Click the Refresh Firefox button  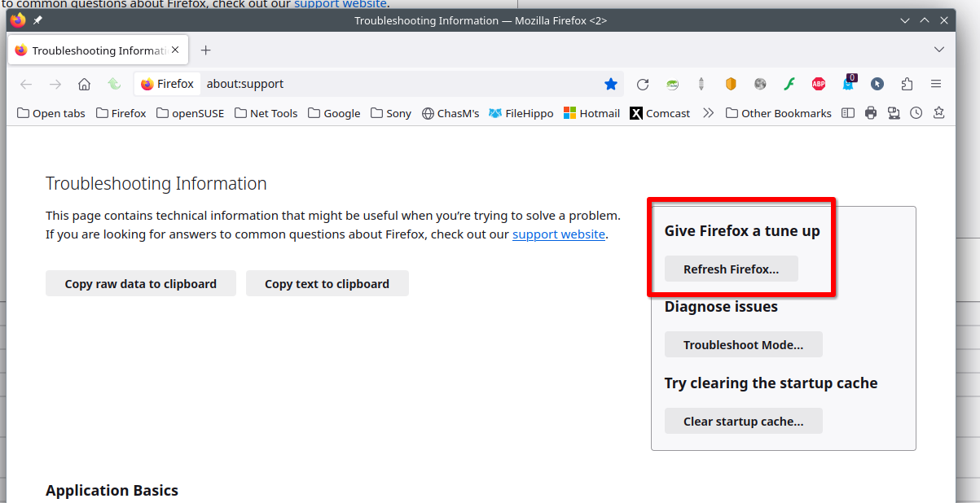click(x=731, y=269)
